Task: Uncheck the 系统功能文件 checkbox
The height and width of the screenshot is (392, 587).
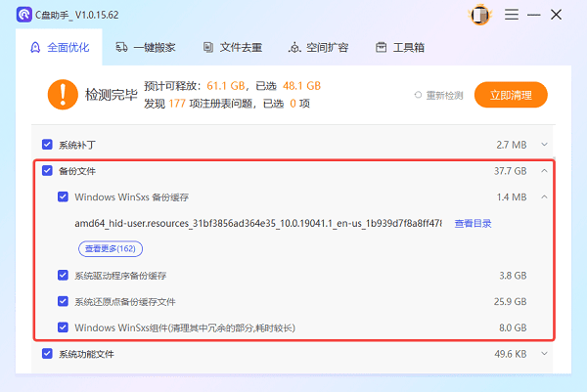Action: [x=47, y=354]
